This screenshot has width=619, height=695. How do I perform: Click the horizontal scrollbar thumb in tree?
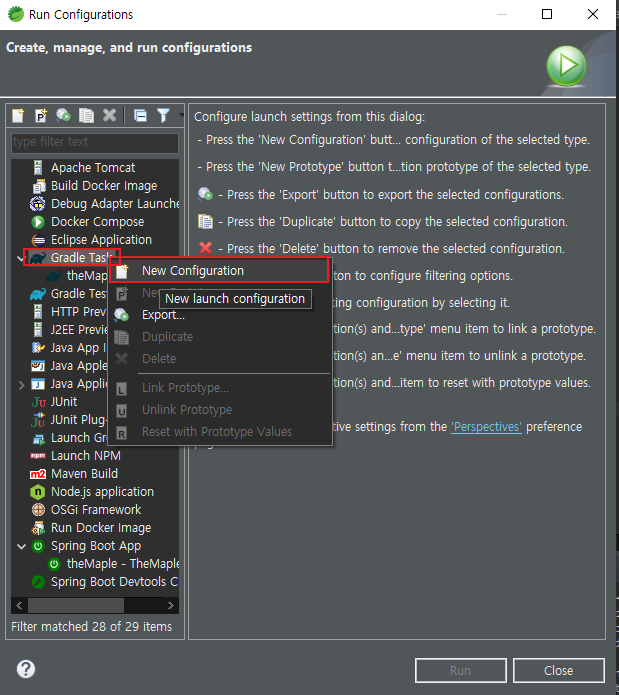point(75,605)
